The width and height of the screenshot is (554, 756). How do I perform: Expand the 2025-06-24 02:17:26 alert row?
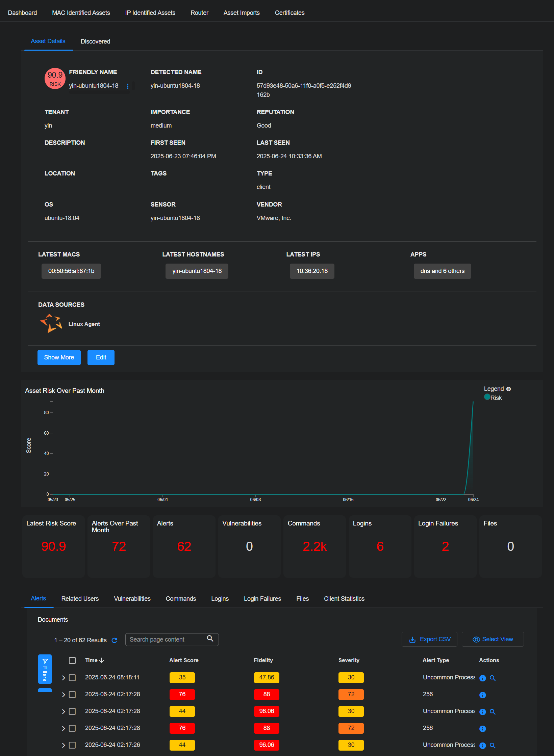pos(64,745)
